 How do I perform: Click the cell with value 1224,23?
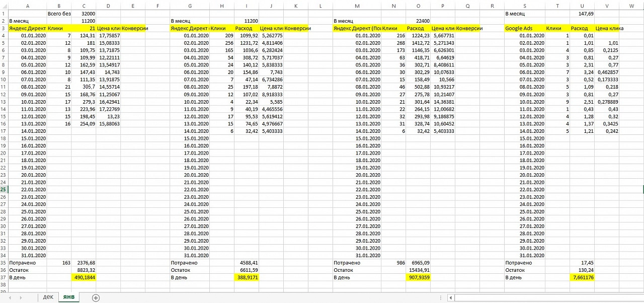point(419,36)
